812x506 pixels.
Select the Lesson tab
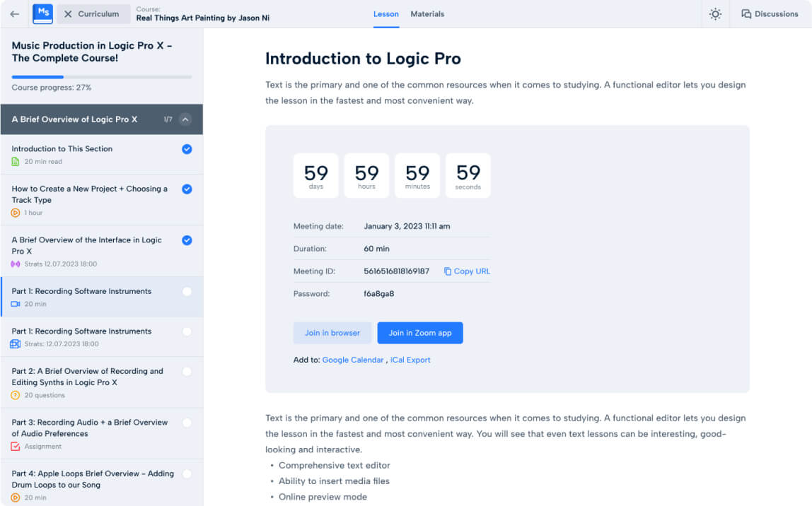[x=386, y=14]
